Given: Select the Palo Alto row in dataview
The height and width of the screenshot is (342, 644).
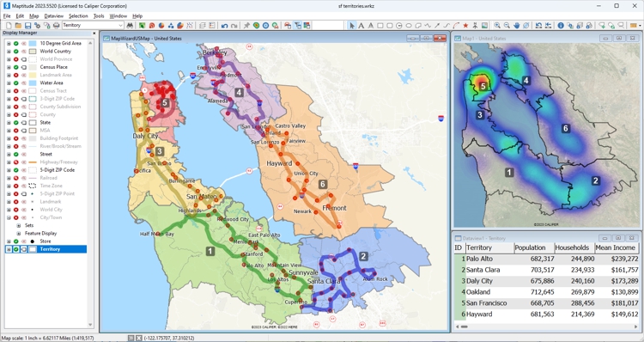Looking at the screenshot, I should 546,259.
